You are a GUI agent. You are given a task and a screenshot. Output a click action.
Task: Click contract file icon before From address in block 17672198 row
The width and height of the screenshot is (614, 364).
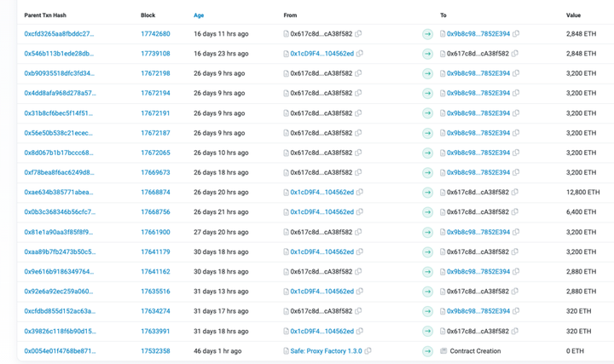286,73
